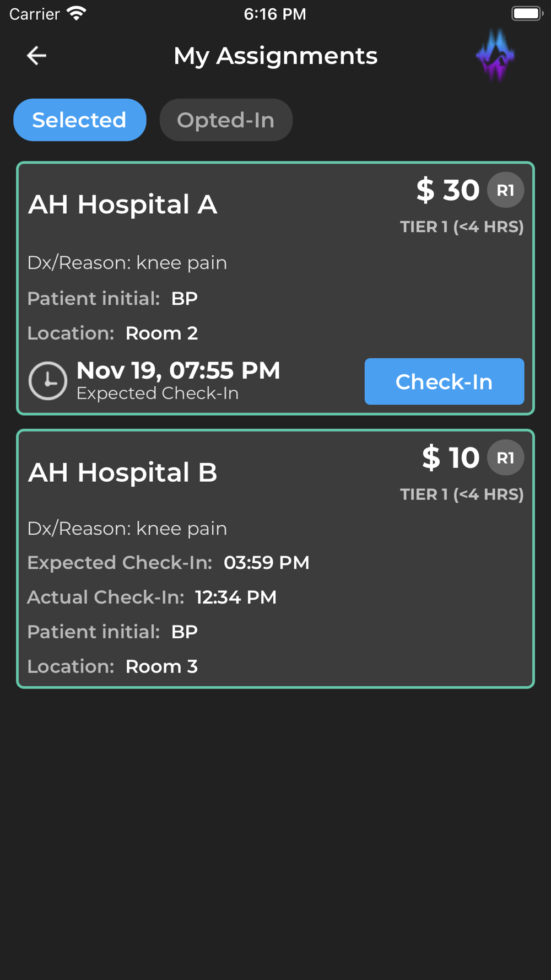Click the clock icon beside Nov 19

[48, 380]
